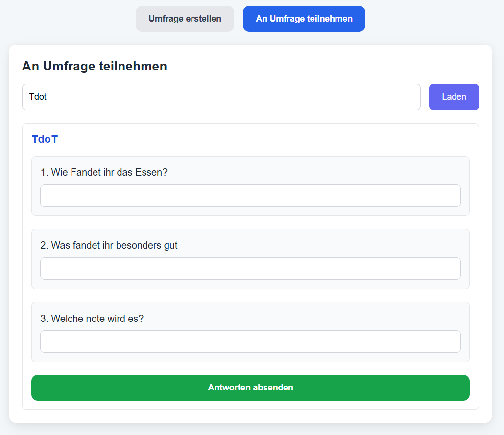Click the label Was fandet ihr besonders gut
Viewport: 504px width, 435px height.
109,245
